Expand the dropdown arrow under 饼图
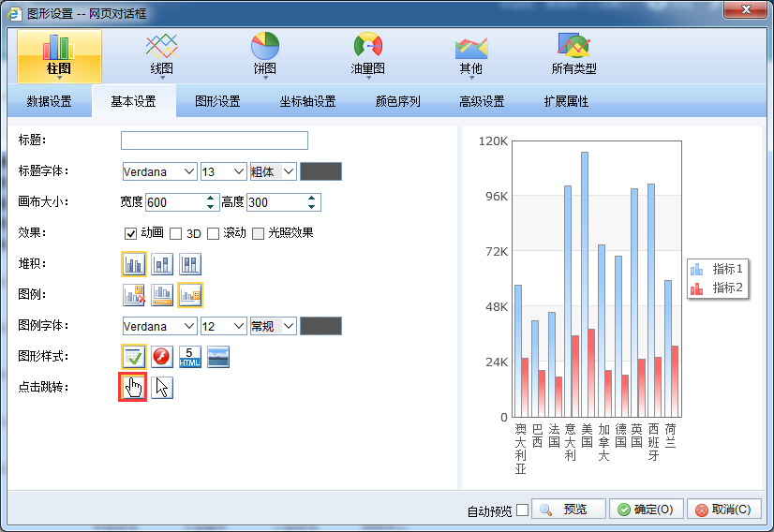 click(265, 78)
